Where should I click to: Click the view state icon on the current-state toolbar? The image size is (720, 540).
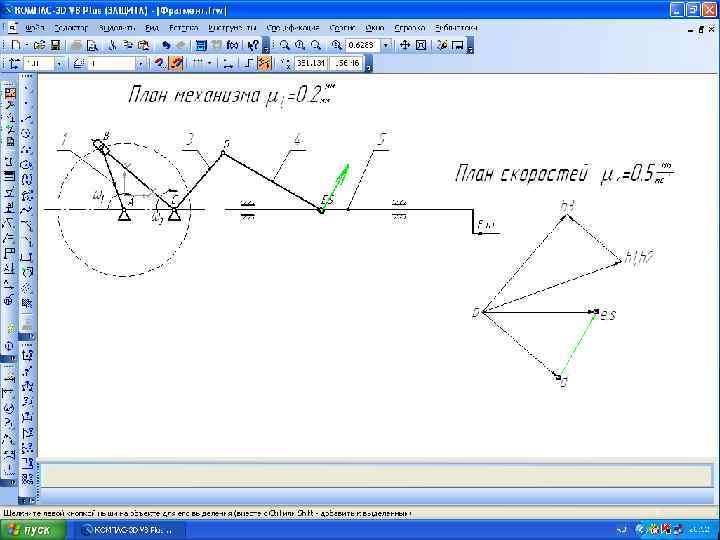[15, 63]
